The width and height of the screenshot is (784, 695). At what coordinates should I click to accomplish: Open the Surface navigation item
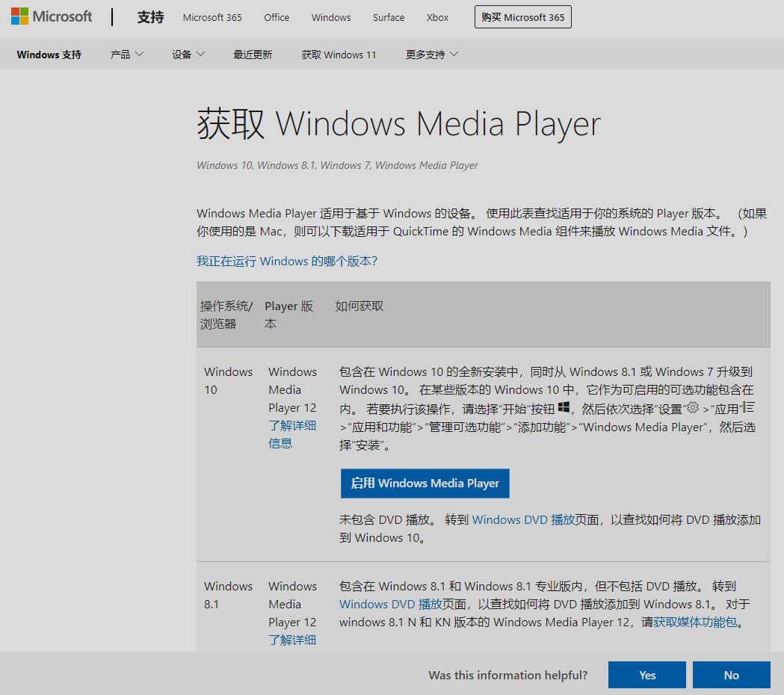click(x=389, y=17)
